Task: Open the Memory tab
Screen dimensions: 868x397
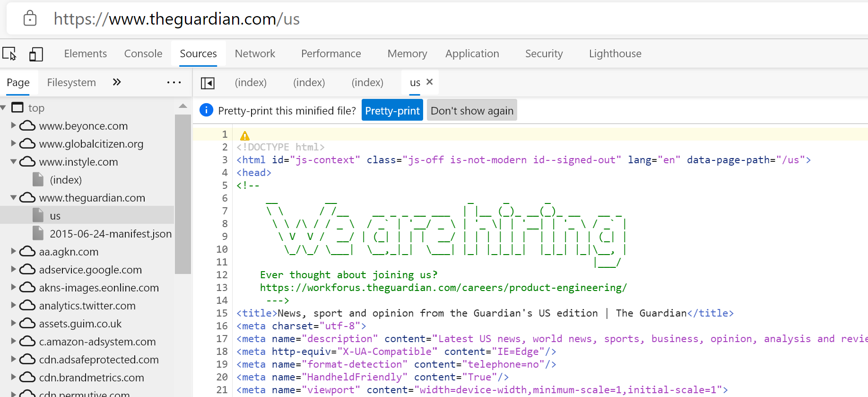Action: pos(407,53)
